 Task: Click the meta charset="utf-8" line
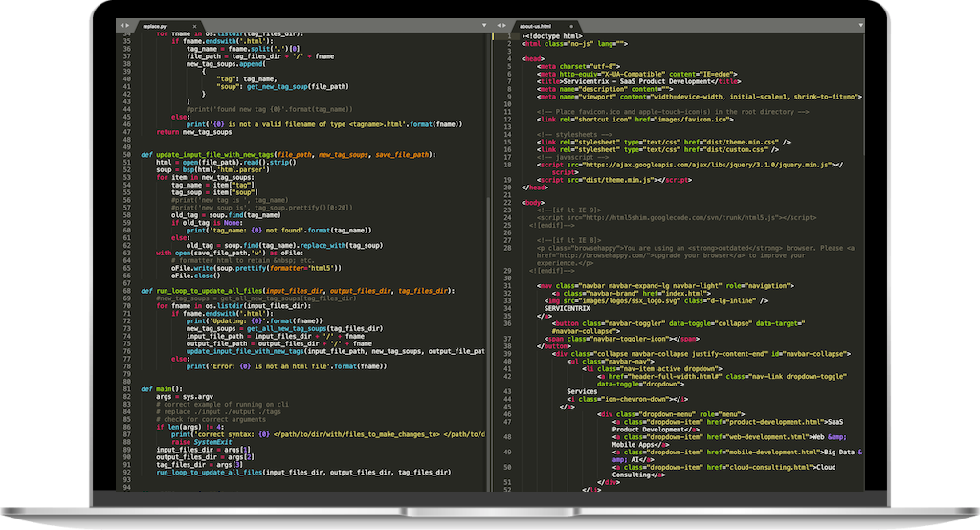pos(578,66)
